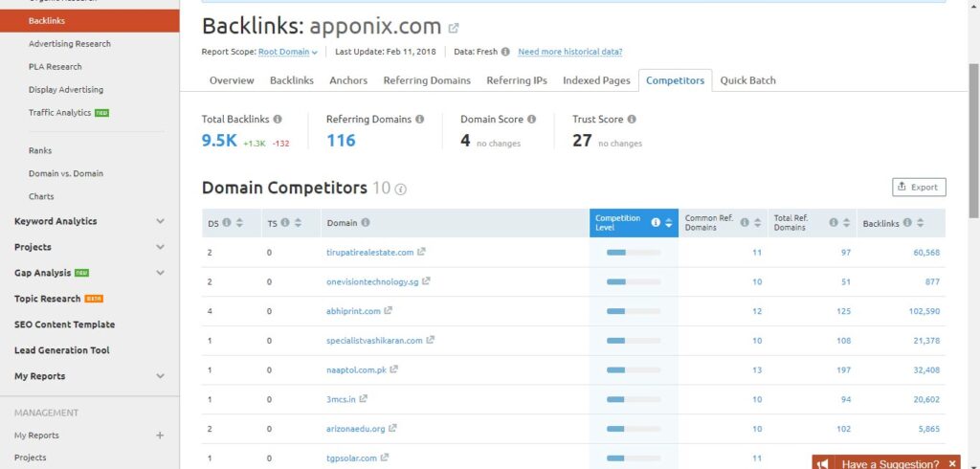The height and width of the screenshot is (469, 980).
Task: Open abhiprint.com domain link
Action: coord(353,311)
